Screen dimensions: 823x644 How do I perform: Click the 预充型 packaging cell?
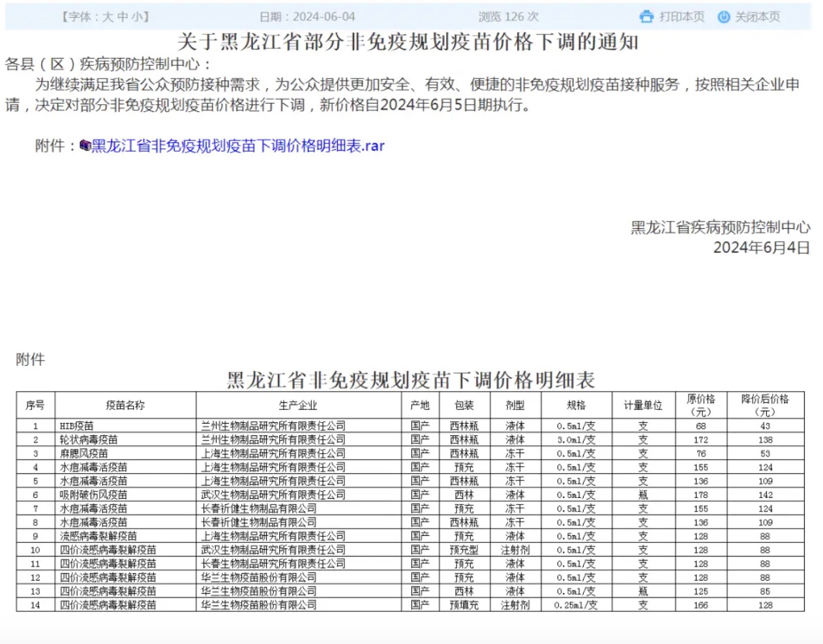[464, 550]
